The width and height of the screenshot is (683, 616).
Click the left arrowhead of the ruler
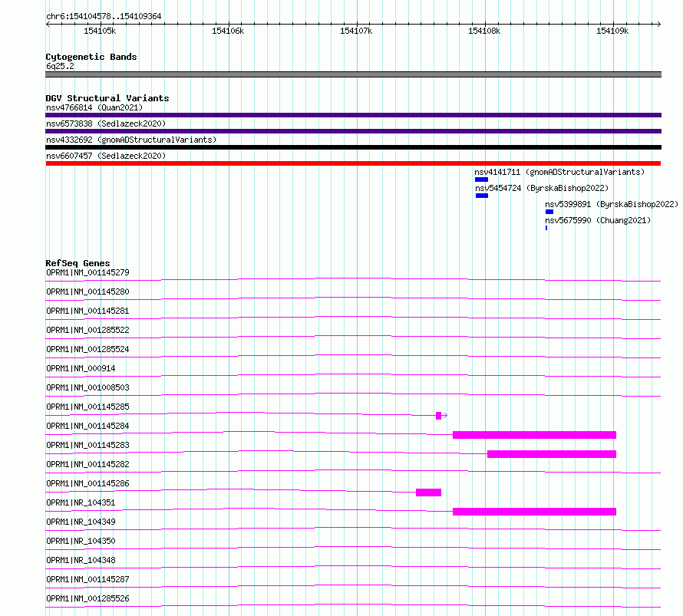click(x=48, y=24)
